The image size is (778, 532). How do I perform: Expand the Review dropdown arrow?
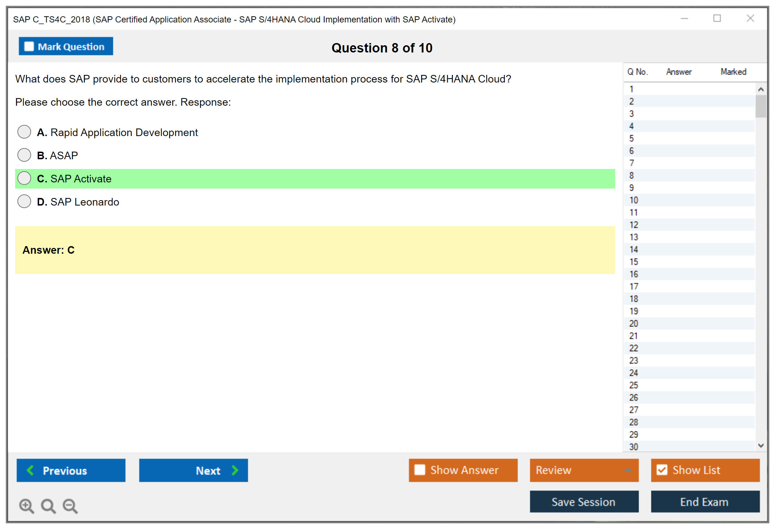pos(628,470)
